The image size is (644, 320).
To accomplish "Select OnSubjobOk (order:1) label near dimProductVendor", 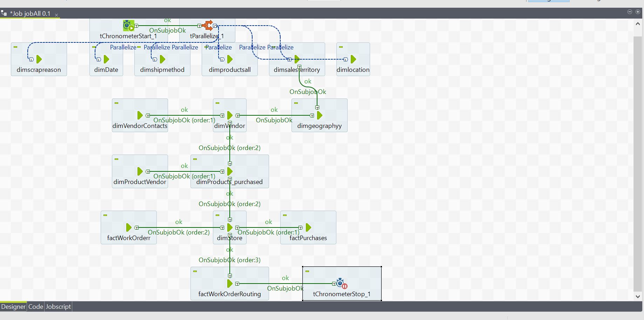I will (x=185, y=176).
